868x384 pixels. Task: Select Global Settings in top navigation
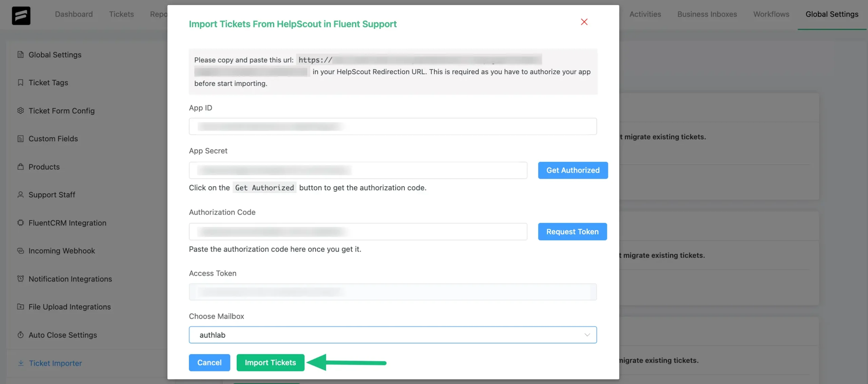(832, 14)
